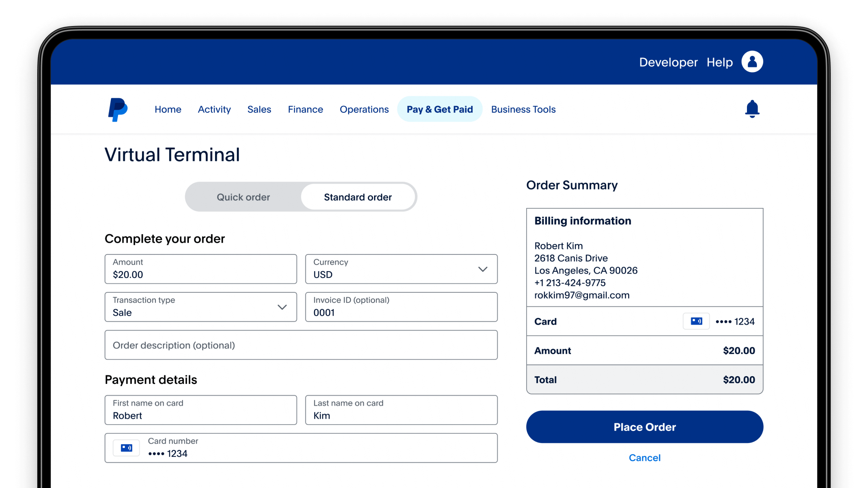Open the user profile avatar icon
The height and width of the screenshot is (488, 868).
(x=752, y=62)
